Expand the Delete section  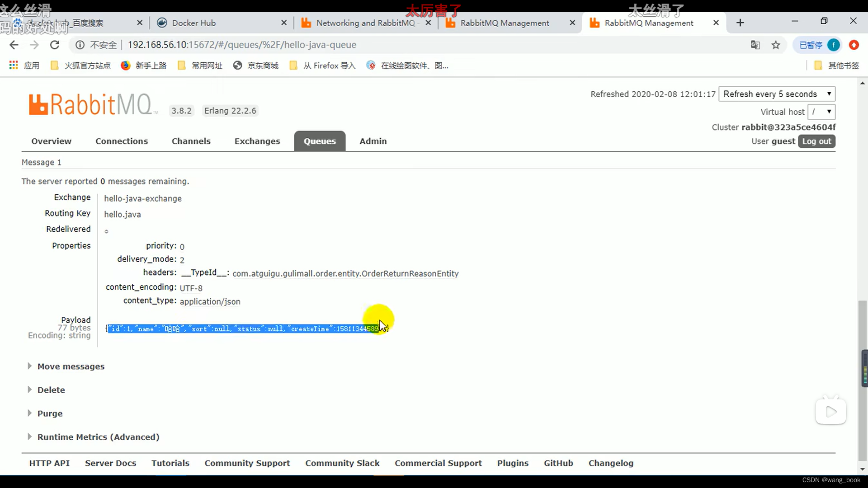(x=51, y=389)
